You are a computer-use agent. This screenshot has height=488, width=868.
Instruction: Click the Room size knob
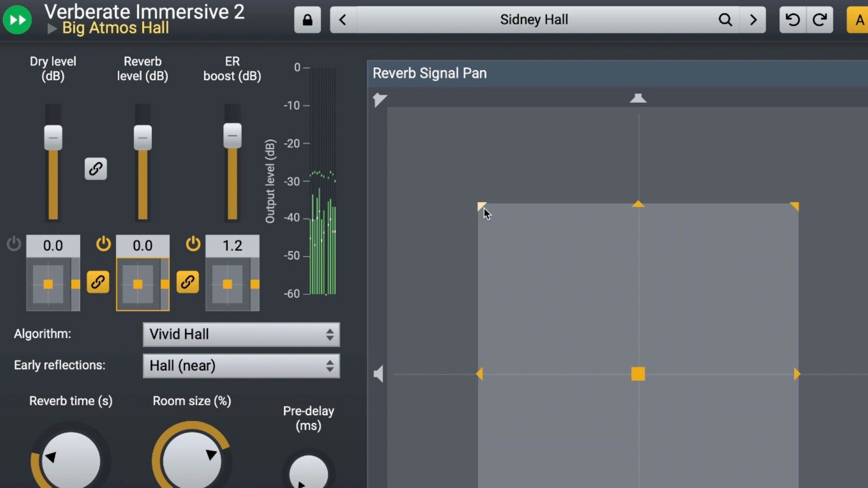tap(192, 460)
